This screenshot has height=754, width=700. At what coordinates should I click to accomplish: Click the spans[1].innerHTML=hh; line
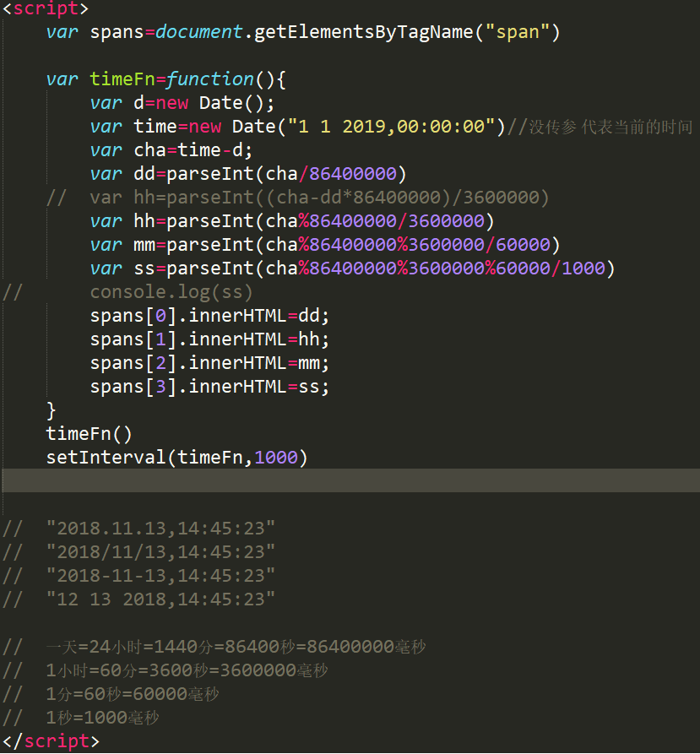[x=209, y=339]
